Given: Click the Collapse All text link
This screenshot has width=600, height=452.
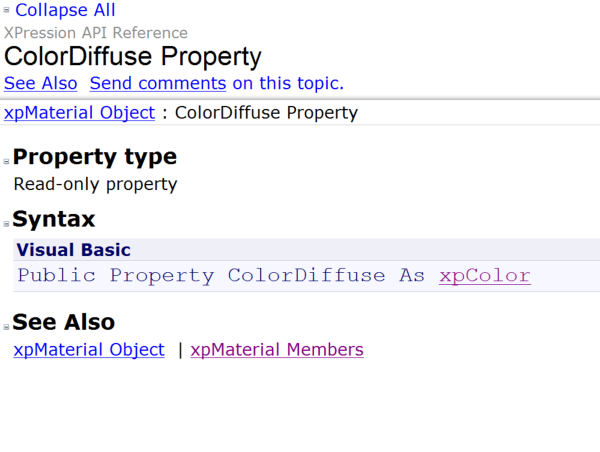Looking at the screenshot, I should coord(66,10).
